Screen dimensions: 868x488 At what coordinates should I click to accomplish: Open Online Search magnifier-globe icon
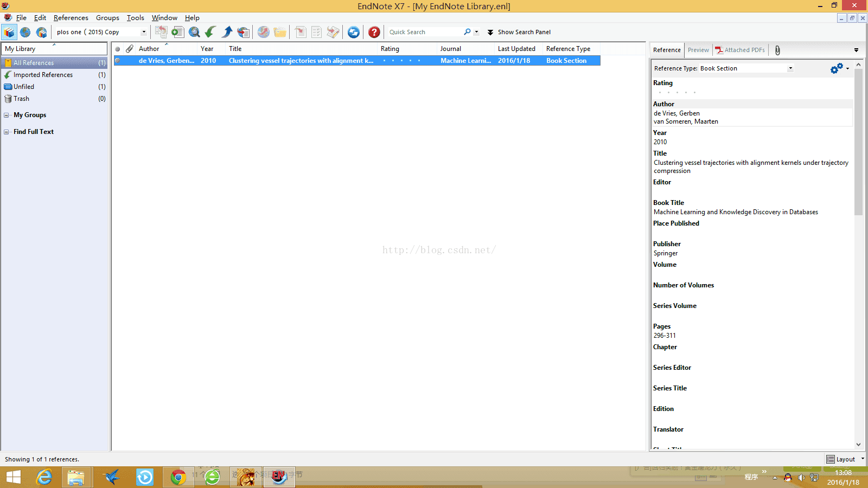[x=194, y=32]
